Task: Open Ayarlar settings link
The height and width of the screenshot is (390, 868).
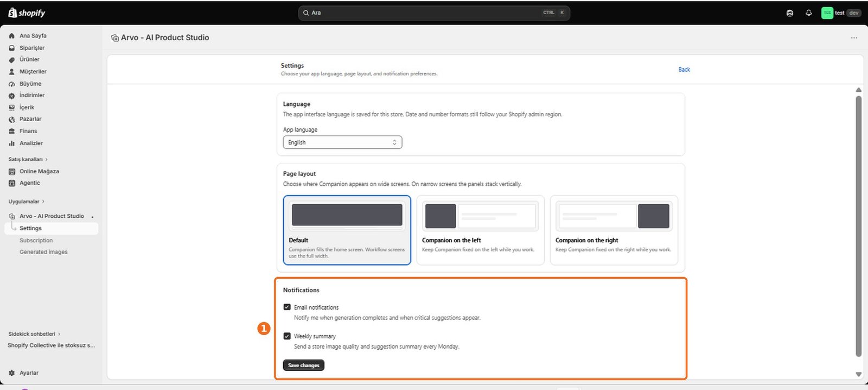Action: click(x=29, y=373)
